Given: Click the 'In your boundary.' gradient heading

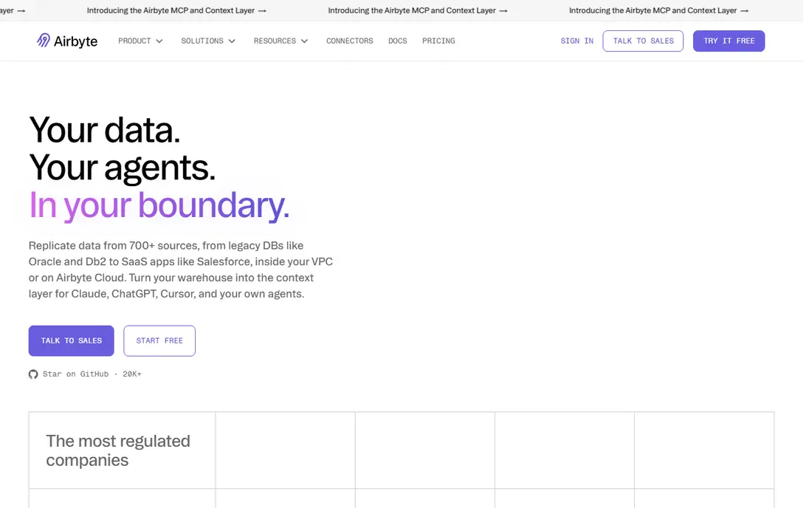Looking at the screenshot, I should (159, 205).
